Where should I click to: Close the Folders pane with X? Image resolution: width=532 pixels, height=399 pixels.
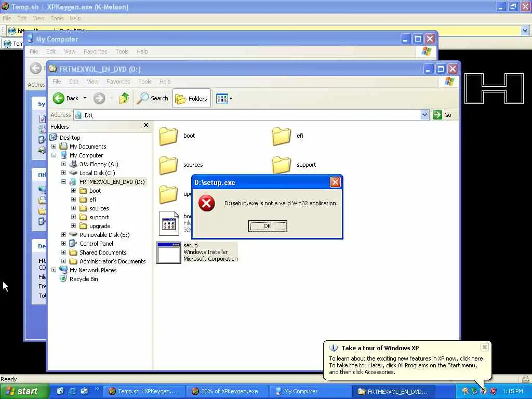146,125
